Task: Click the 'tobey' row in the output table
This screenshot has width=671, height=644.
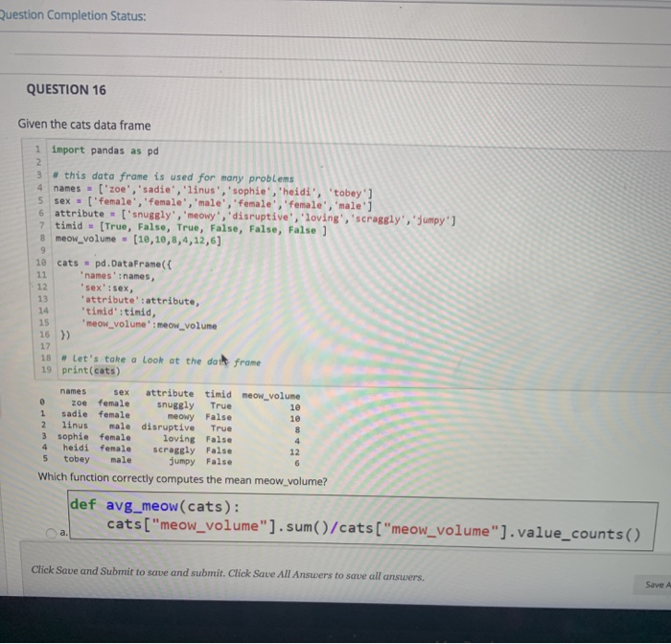Action: click(171, 460)
